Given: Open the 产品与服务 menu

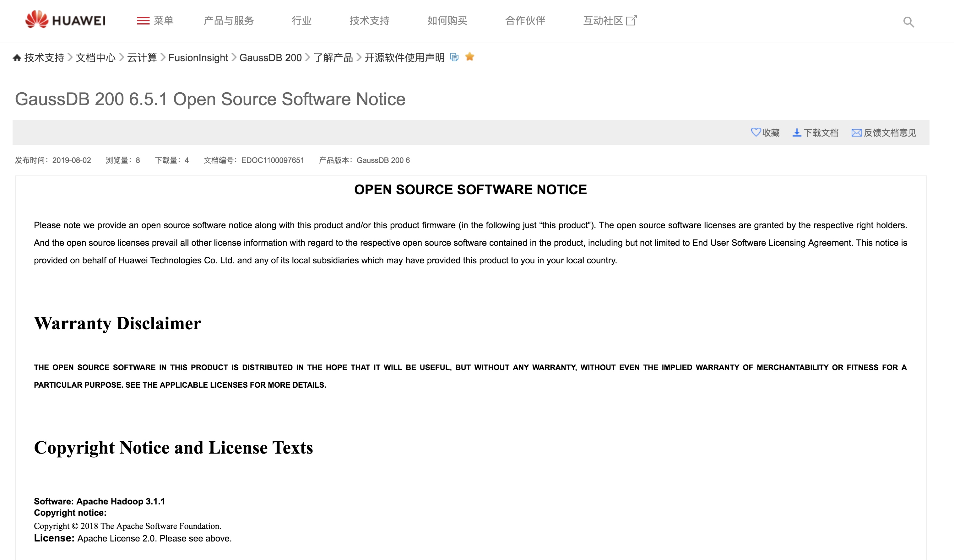Looking at the screenshot, I should [x=229, y=21].
